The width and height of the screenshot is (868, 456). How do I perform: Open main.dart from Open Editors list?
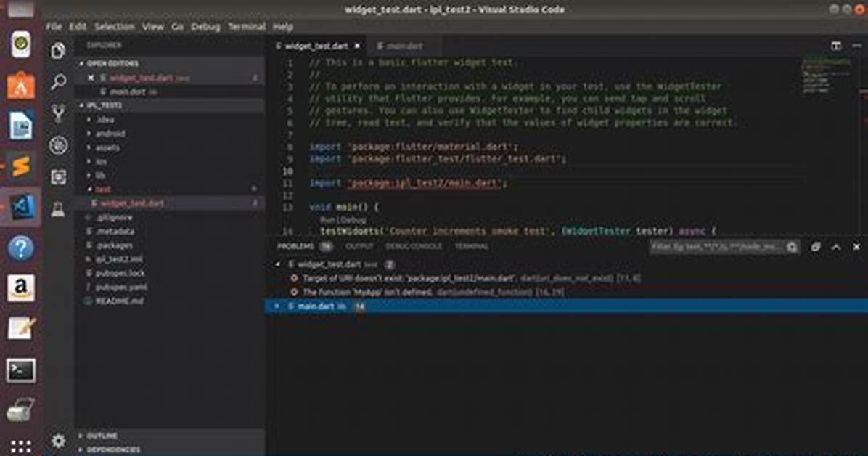tap(127, 92)
